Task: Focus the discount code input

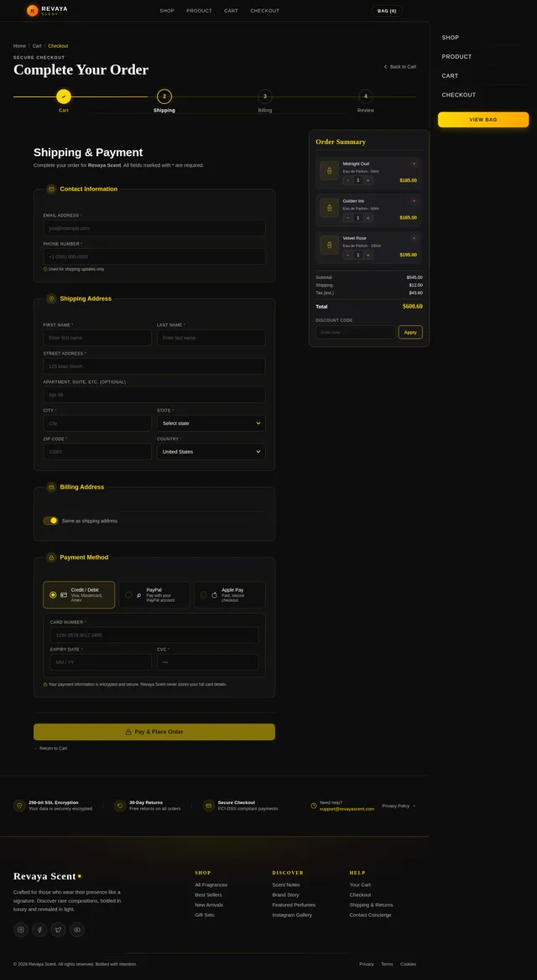Action: click(356, 333)
